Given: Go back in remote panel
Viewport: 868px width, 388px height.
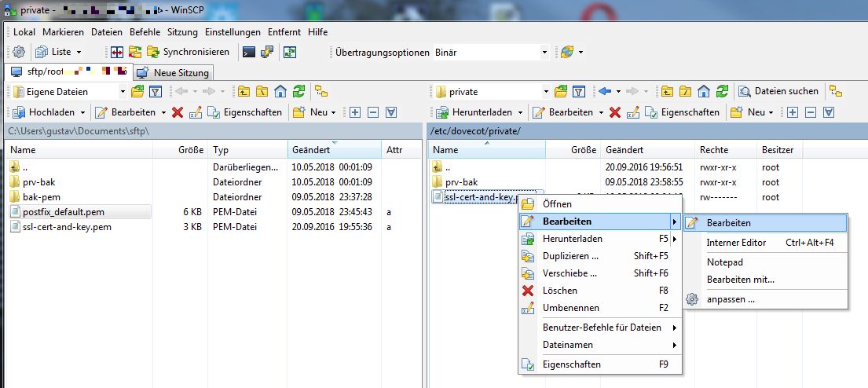Looking at the screenshot, I should (605, 91).
